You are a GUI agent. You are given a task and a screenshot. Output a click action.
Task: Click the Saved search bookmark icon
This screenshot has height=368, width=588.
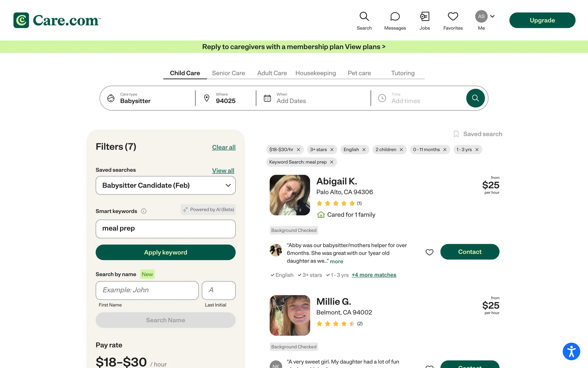456,134
